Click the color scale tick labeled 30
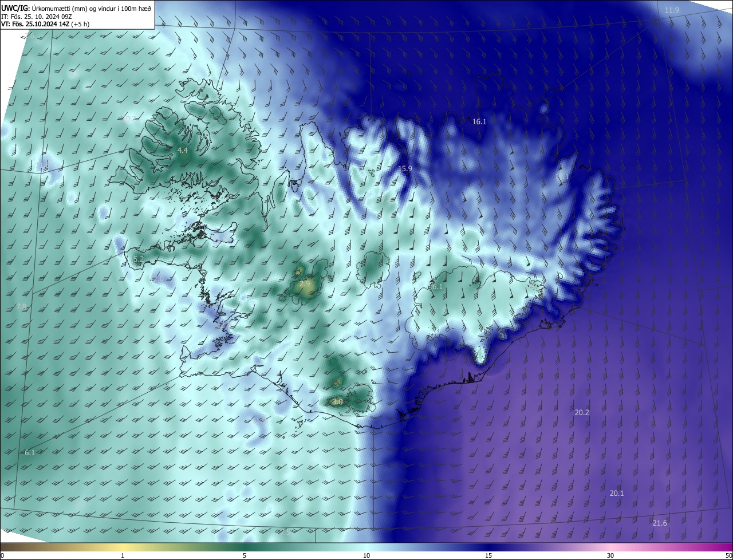This screenshot has height=560, width=733. pos(610,555)
